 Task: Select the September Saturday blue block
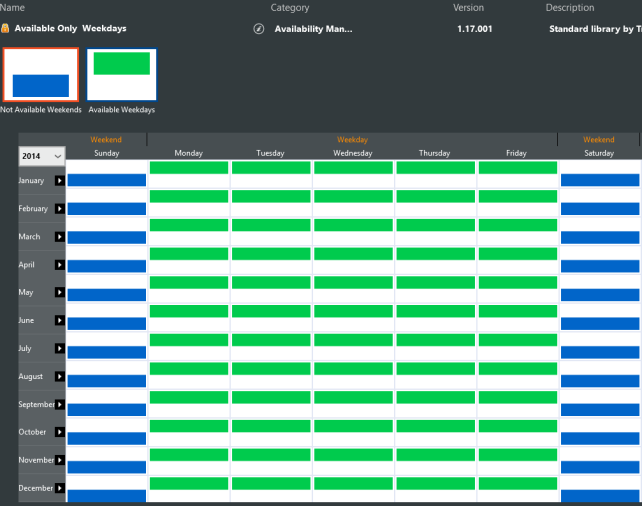pyautogui.click(x=600, y=410)
